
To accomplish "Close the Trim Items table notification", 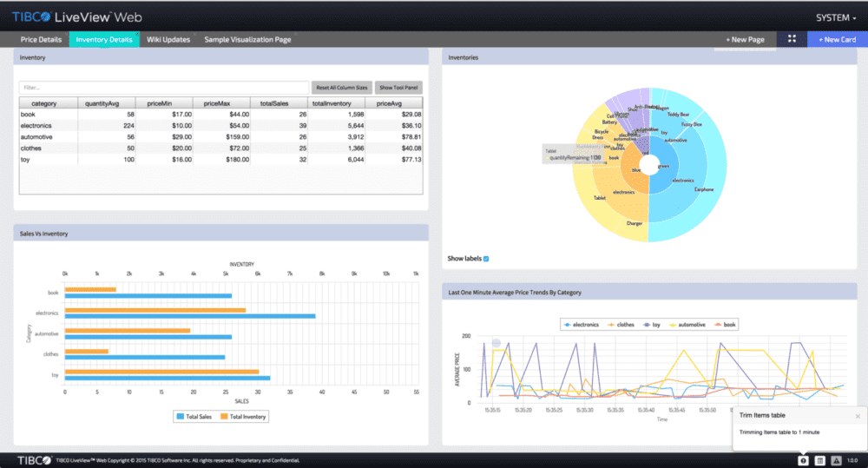I will pos(858,416).
